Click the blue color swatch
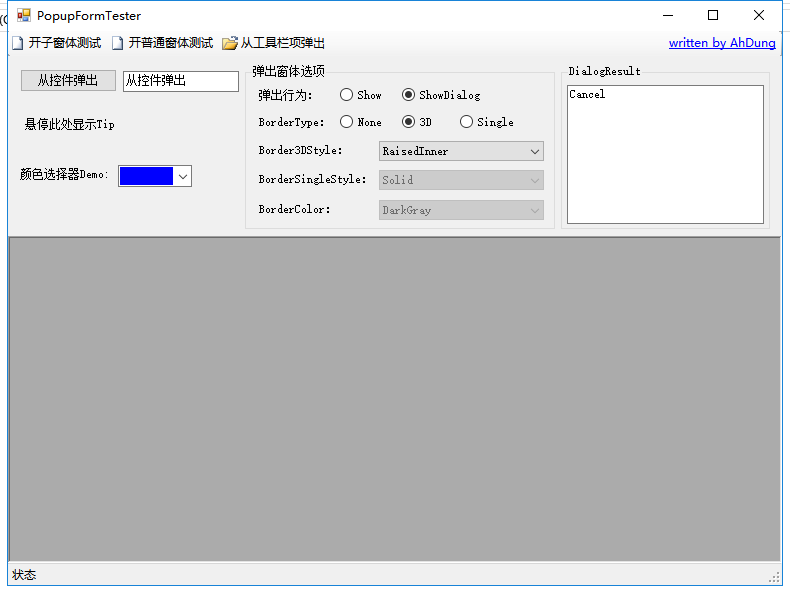 (x=146, y=176)
